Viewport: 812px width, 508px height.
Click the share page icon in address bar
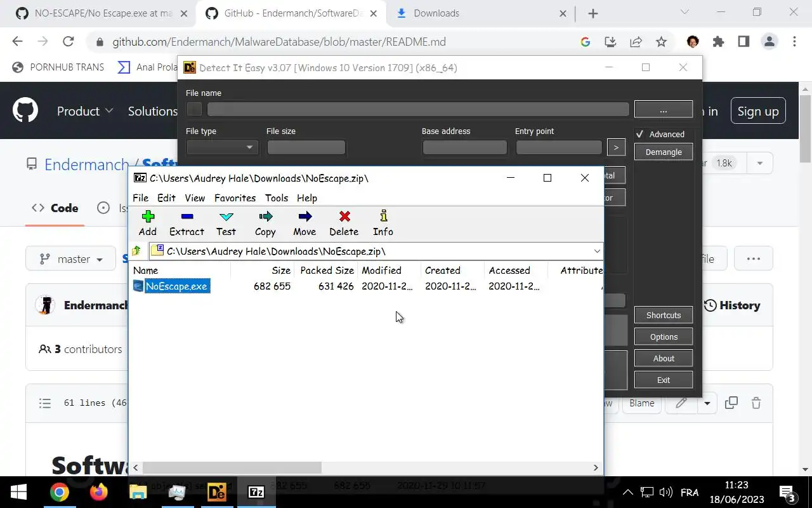636,42
